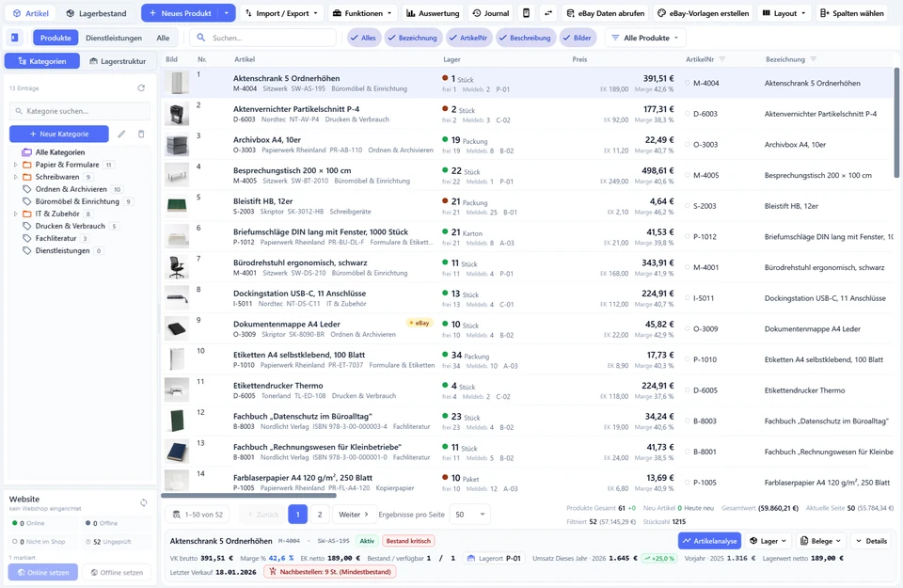Click the Fachliteratur tag icon

[x=26, y=238]
